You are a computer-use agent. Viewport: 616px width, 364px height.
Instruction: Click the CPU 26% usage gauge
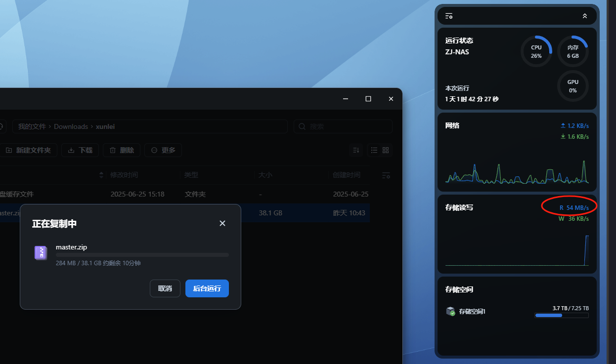pyautogui.click(x=536, y=51)
